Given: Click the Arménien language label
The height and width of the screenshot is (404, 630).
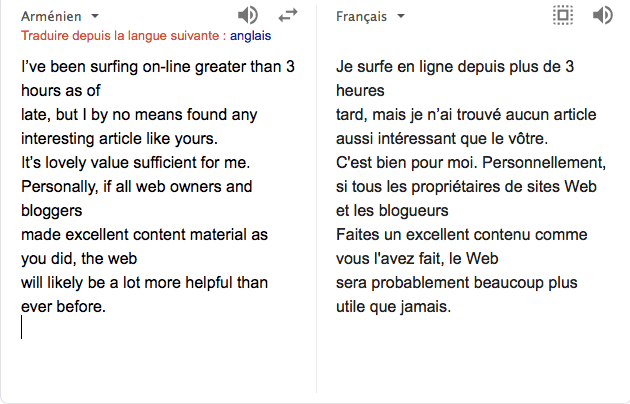Looking at the screenshot, I should pyautogui.click(x=52, y=16).
